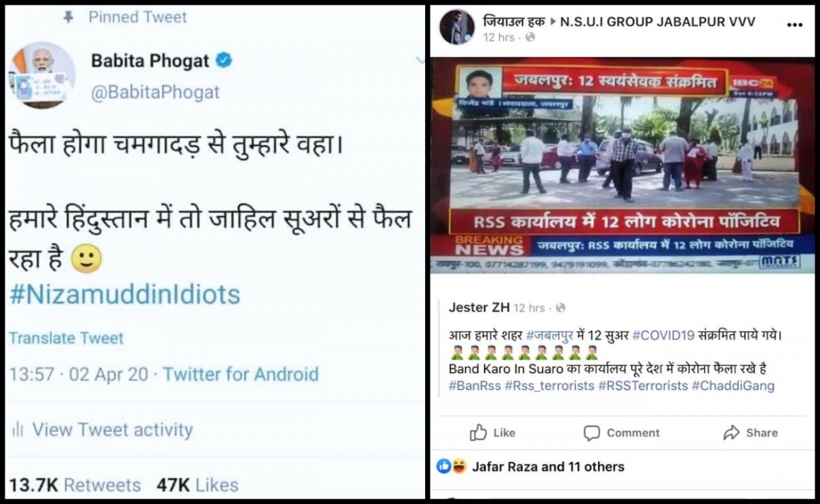This screenshot has width=820, height=504.
Task: Open the #NizamuddinIdiots hashtag
Action: coord(124,294)
